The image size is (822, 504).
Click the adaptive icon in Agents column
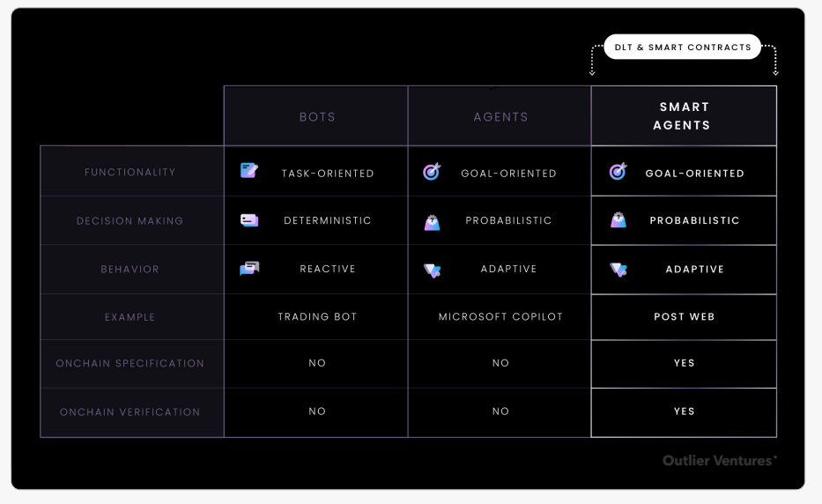tap(432, 270)
